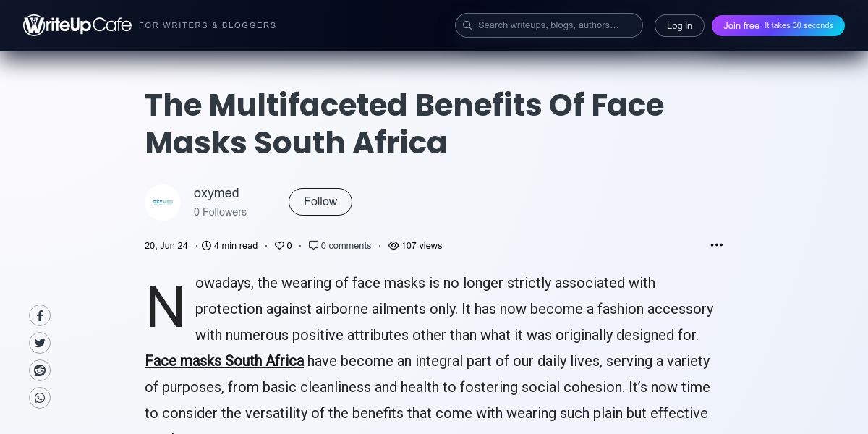Open the oxymed author avatar
The height and width of the screenshot is (434, 868).
tap(163, 203)
